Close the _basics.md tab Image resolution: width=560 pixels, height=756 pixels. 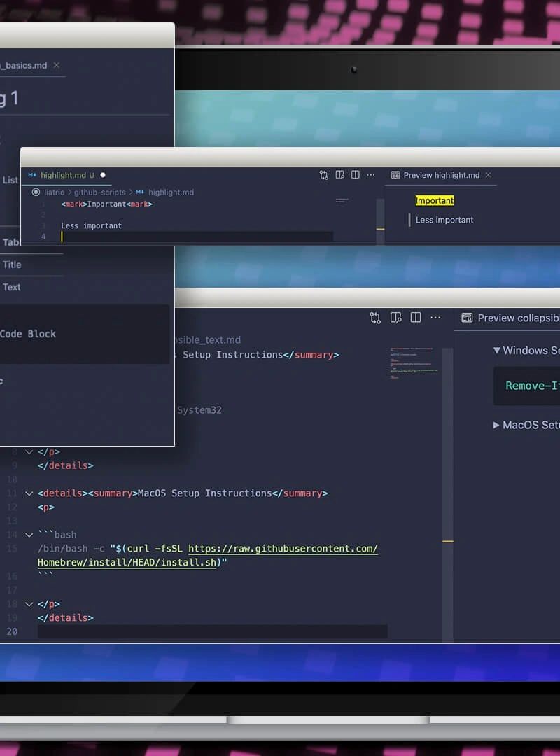57,65
